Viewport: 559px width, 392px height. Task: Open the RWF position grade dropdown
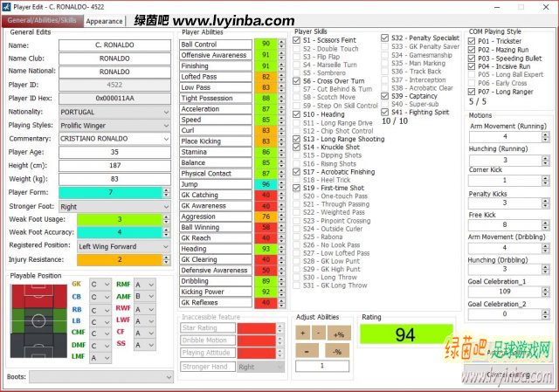145,308
